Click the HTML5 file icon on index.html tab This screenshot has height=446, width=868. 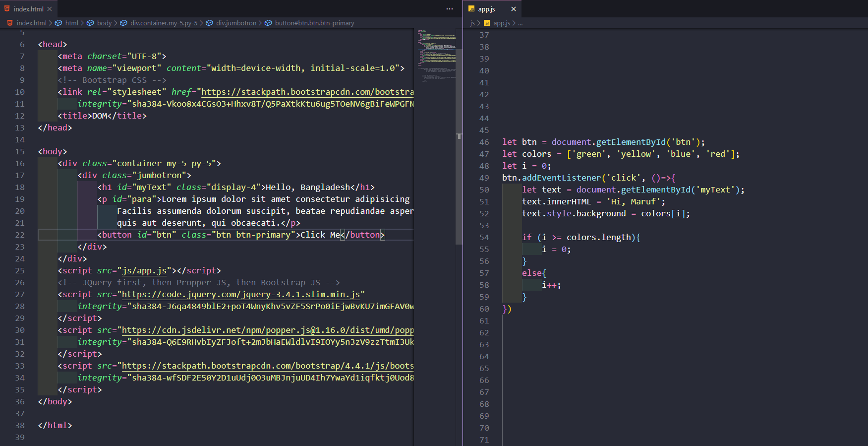pyautogui.click(x=7, y=9)
